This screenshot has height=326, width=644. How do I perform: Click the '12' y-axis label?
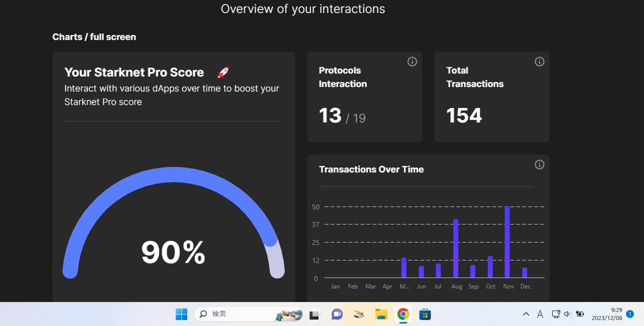[x=316, y=261]
